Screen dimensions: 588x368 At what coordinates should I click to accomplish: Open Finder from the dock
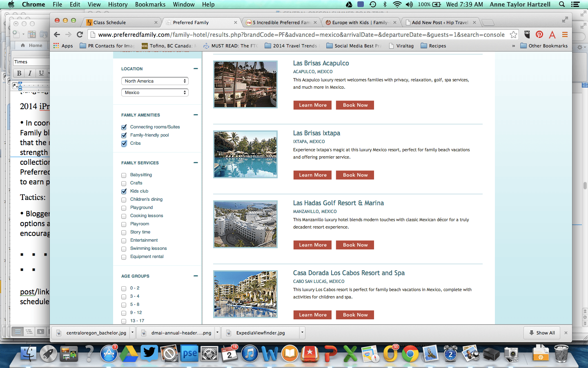[x=29, y=353]
